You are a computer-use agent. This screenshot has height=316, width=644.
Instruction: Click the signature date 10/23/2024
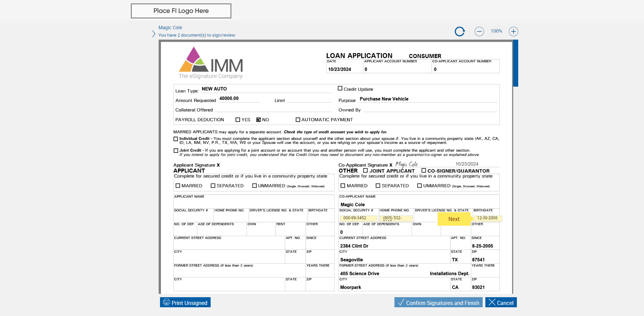point(467,164)
